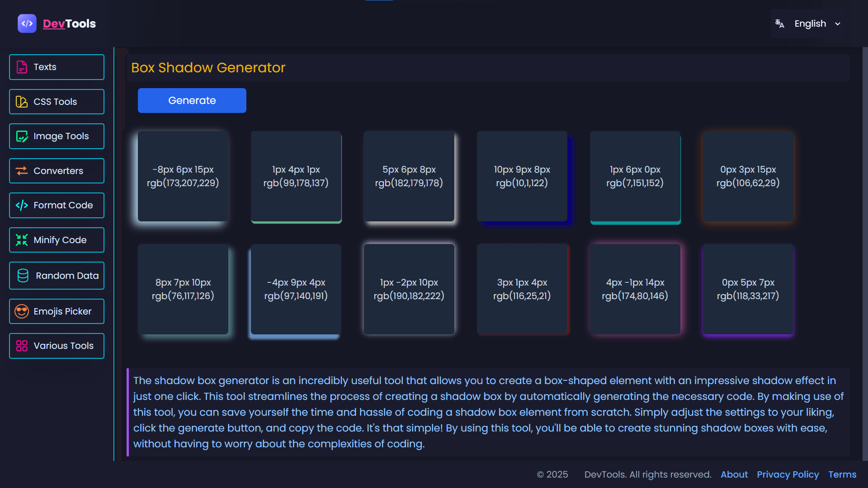Click the DevTools logo icon
The width and height of the screenshot is (868, 488).
click(x=27, y=23)
